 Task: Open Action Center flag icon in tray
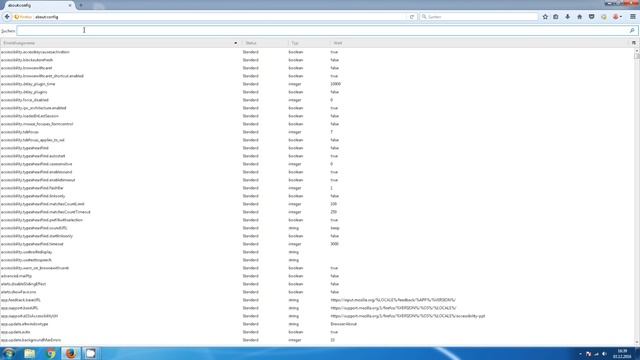[x=588, y=354]
